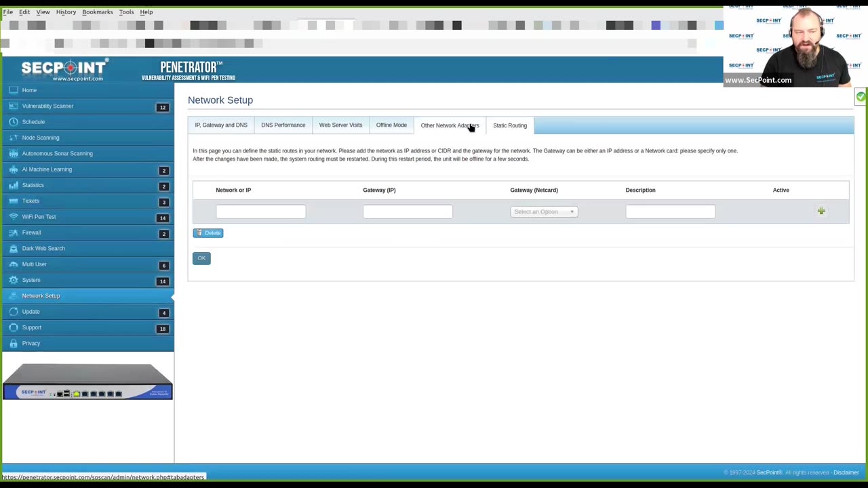The width and height of the screenshot is (868, 488).
Task: Click the Home sidebar icon
Action: pyautogui.click(x=13, y=90)
